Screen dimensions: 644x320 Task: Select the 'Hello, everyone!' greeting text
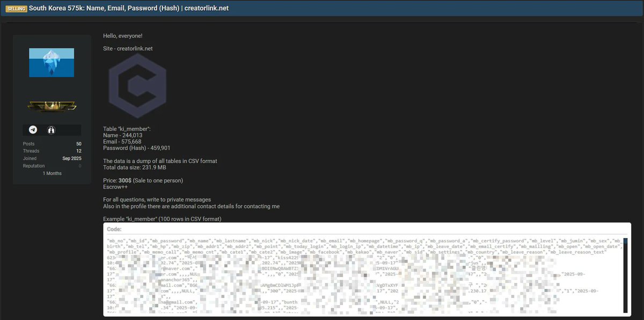point(123,35)
